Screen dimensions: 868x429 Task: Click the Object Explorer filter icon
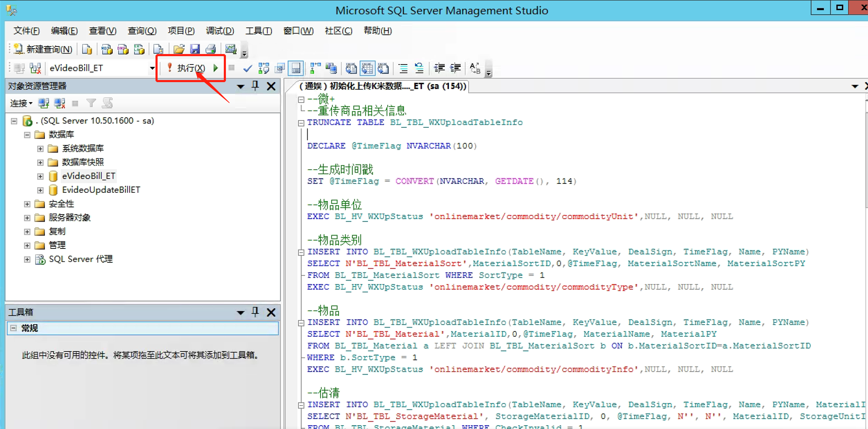[91, 103]
